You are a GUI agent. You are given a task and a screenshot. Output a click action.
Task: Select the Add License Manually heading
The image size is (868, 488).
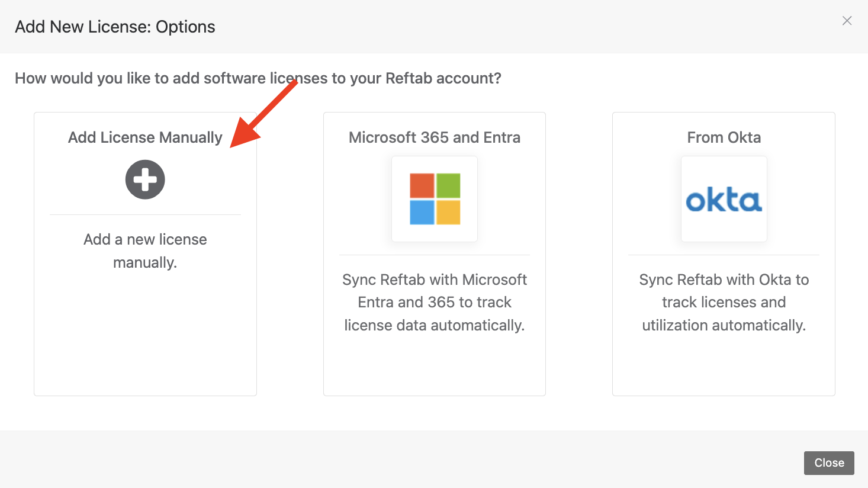coord(145,137)
